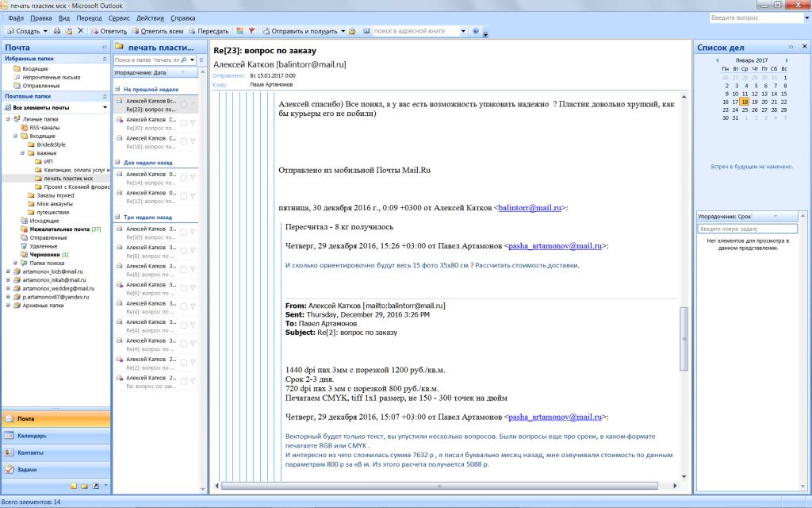Toggle category box on the Re[2] message
Viewport: 812px width, 508px height.
coord(183,363)
